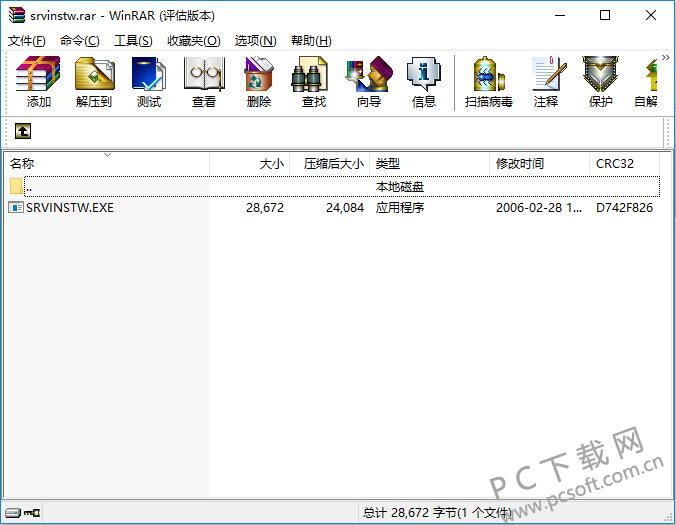Open the 文件(F) menu
The height and width of the screenshot is (525, 676).
pyautogui.click(x=27, y=40)
